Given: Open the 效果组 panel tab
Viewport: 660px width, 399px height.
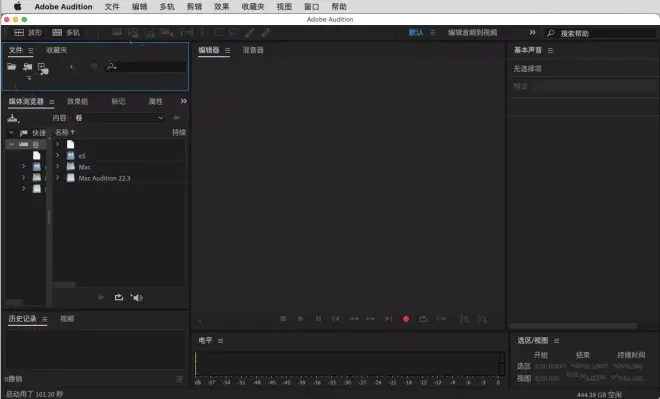Looking at the screenshot, I should pyautogui.click(x=77, y=101).
